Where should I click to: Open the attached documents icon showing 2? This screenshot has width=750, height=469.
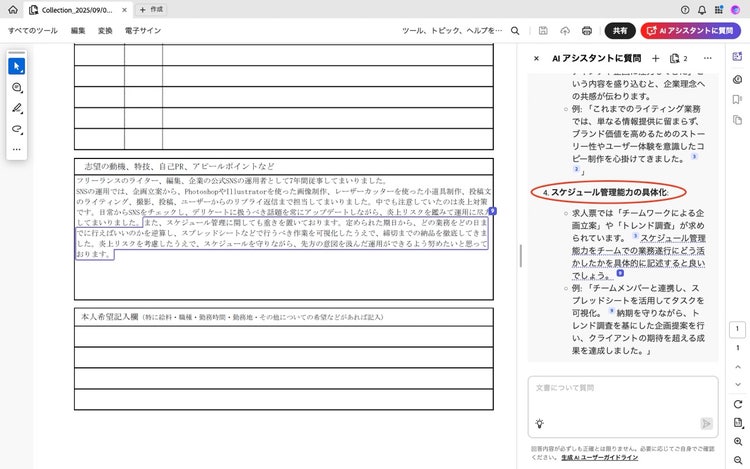click(679, 58)
